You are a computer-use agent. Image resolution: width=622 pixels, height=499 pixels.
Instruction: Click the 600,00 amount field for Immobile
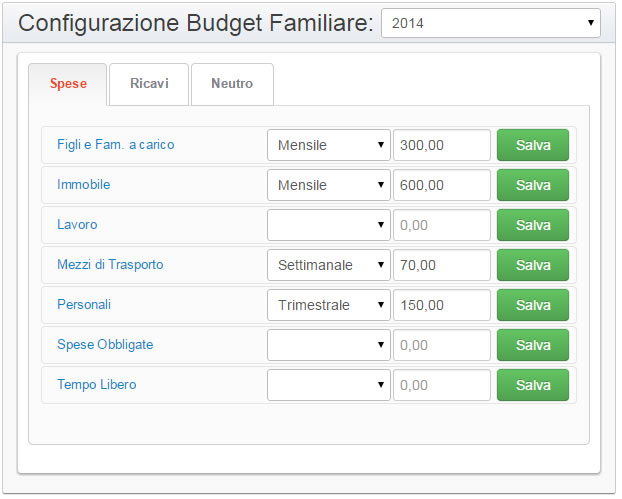coord(442,185)
